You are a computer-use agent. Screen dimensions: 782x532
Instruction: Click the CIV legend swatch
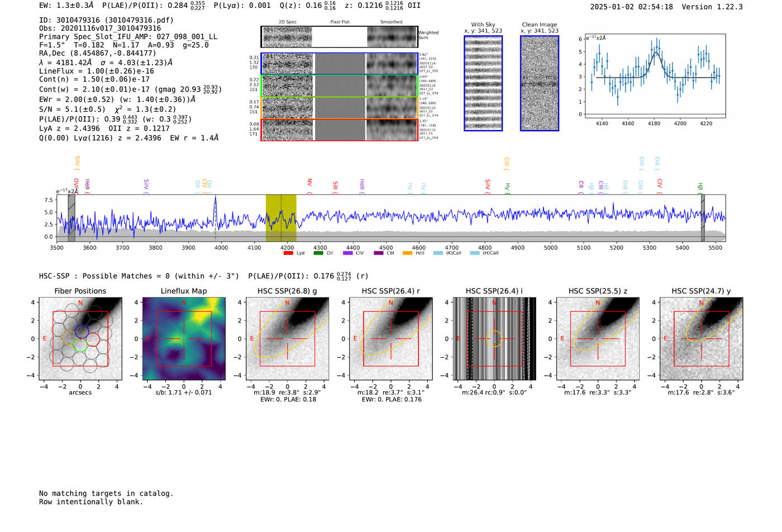click(x=348, y=253)
